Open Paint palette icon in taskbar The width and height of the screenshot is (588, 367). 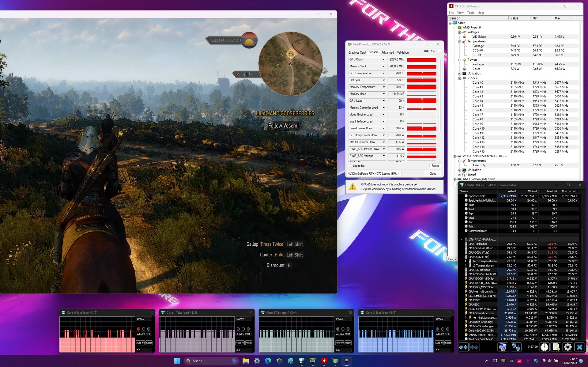290,361
